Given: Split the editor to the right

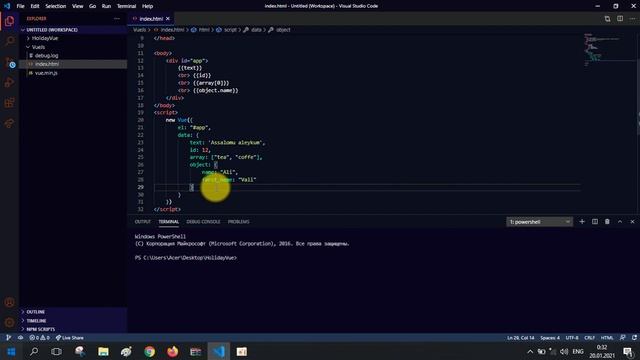Looking at the screenshot, I should tap(620, 18).
